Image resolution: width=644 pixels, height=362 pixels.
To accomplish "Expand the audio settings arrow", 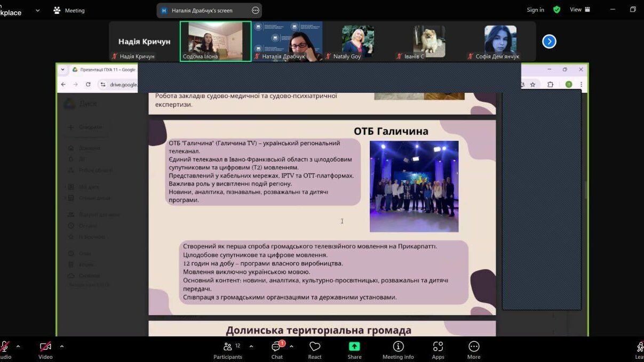I will coord(18,346).
